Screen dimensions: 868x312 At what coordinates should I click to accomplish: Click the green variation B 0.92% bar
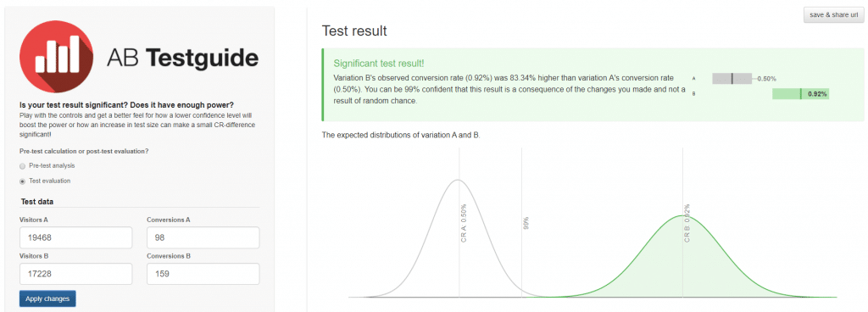[801, 94]
